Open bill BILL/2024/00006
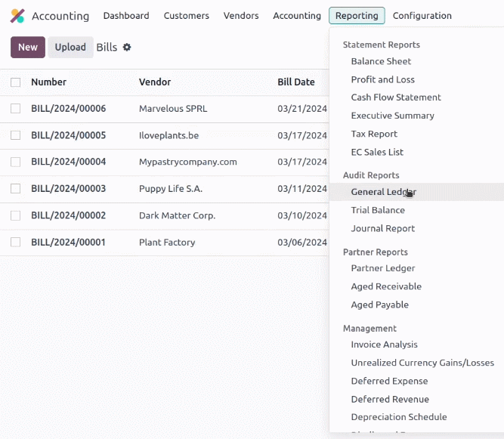 [x=69, y=109]
